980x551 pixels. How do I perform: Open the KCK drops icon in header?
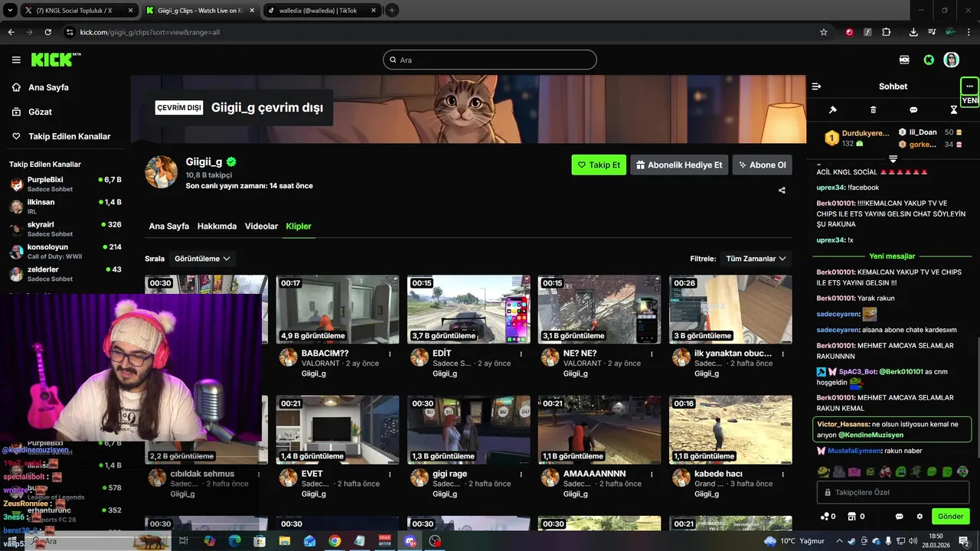coord(905,60)
